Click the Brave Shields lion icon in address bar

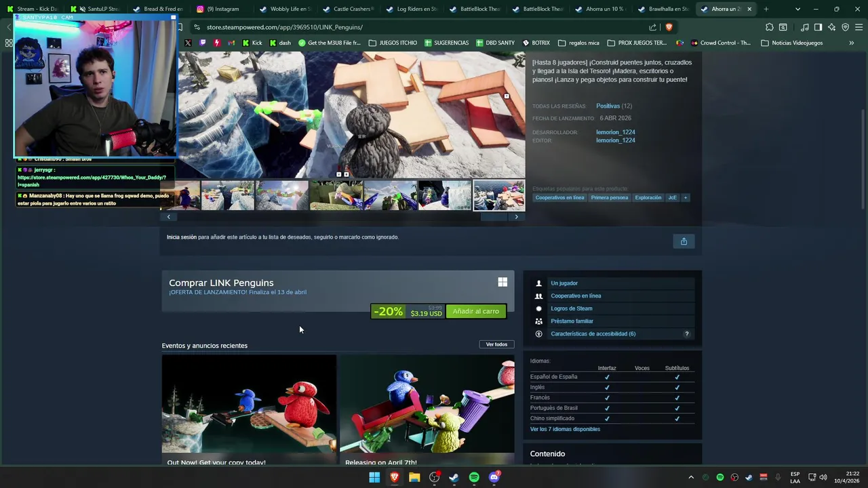[669, 27]
